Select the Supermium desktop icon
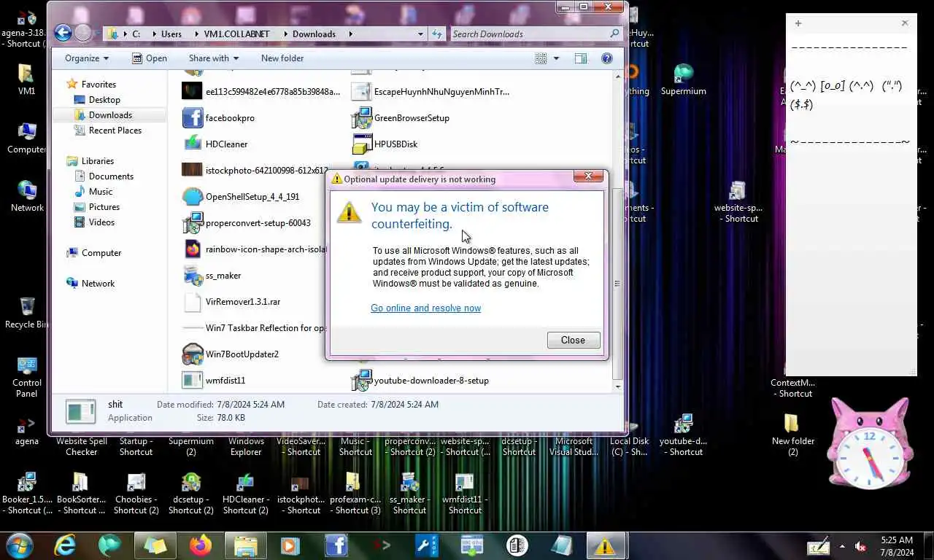 click(683, 79)
